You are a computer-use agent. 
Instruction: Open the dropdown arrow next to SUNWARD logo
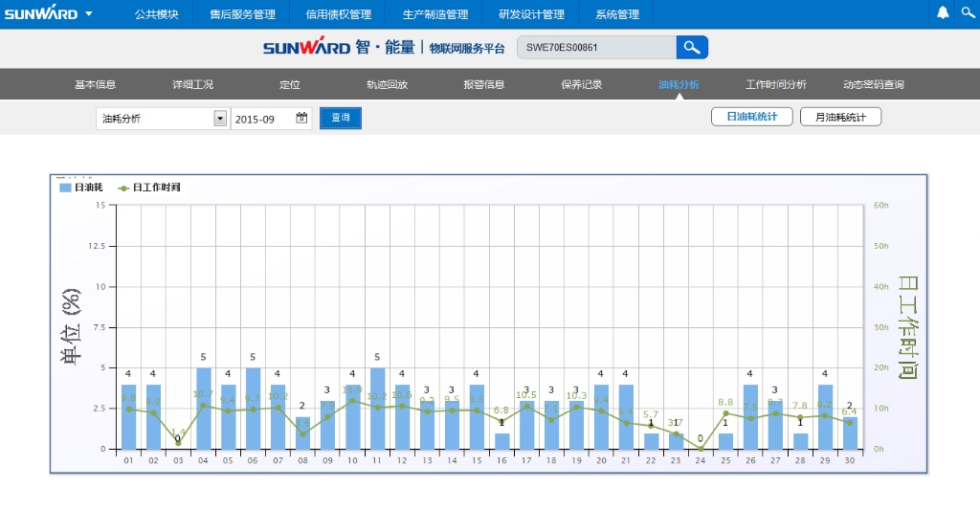(89, 14)
